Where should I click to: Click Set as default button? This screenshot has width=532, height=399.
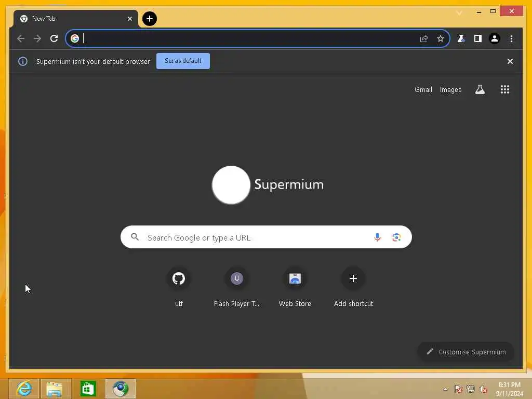click(183, 61)
